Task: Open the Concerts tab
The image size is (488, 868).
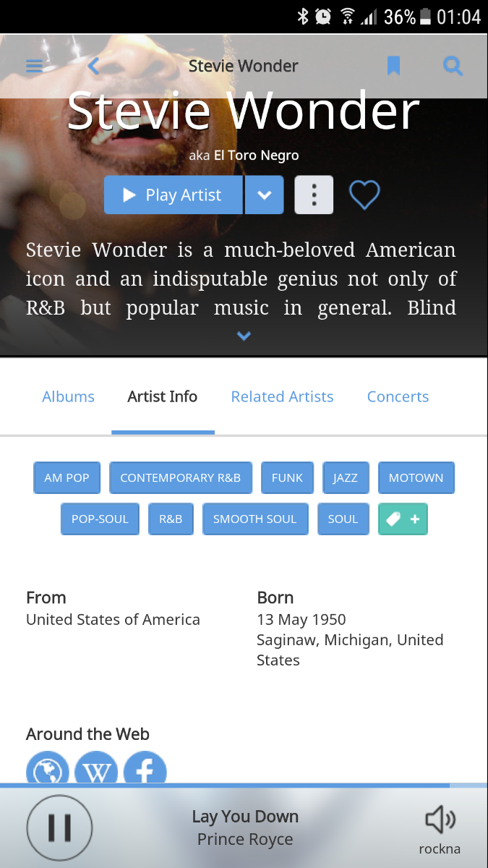Action: click(x=398, y=396)
